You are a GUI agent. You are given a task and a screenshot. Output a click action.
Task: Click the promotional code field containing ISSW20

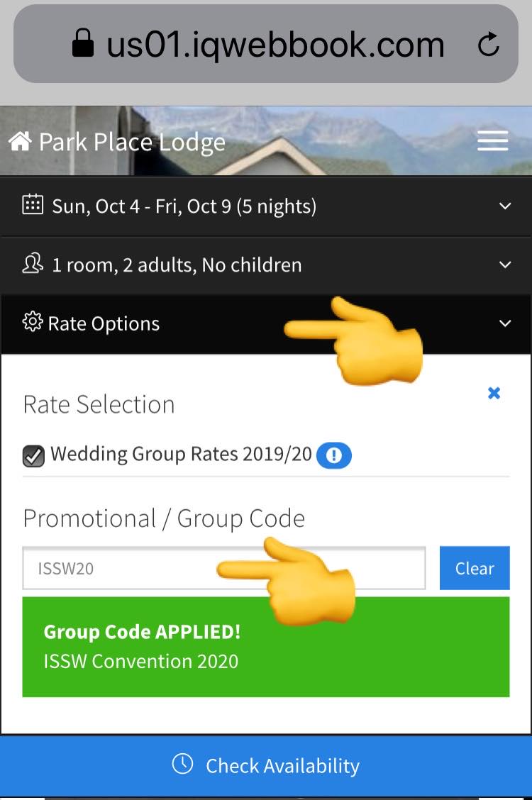point(224,568)
